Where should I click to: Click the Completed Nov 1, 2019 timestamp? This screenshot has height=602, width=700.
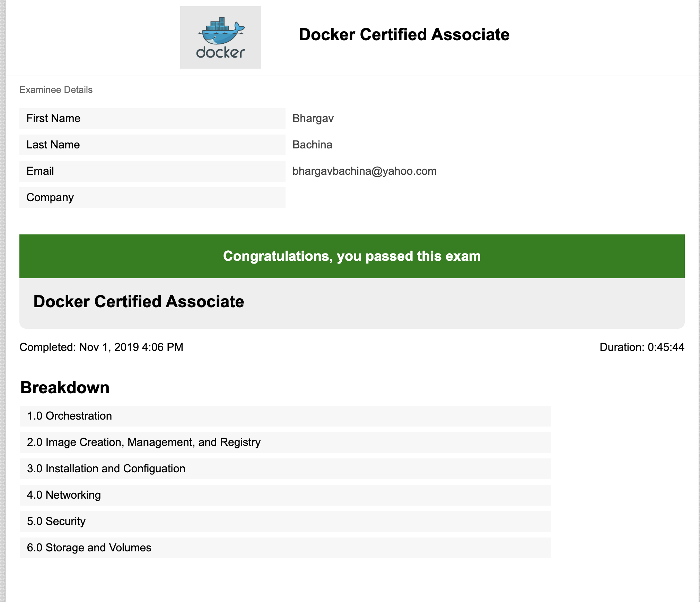point(101,347)
